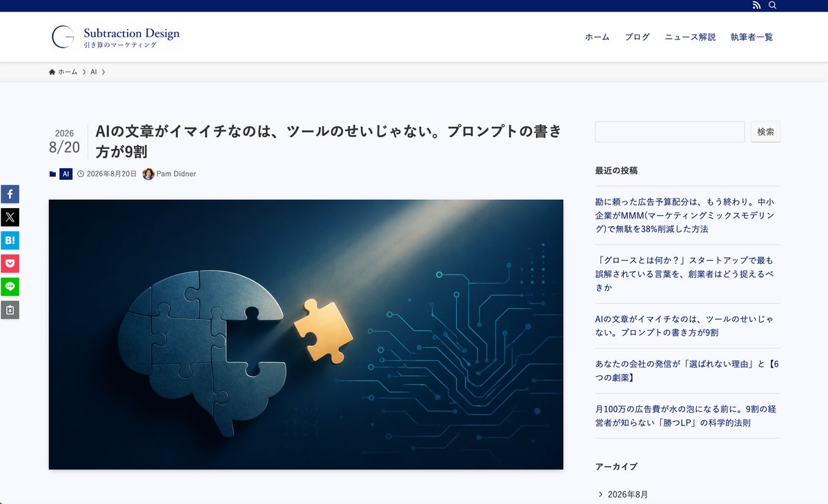Save to Pocket via side button

[x=10, y=263]
